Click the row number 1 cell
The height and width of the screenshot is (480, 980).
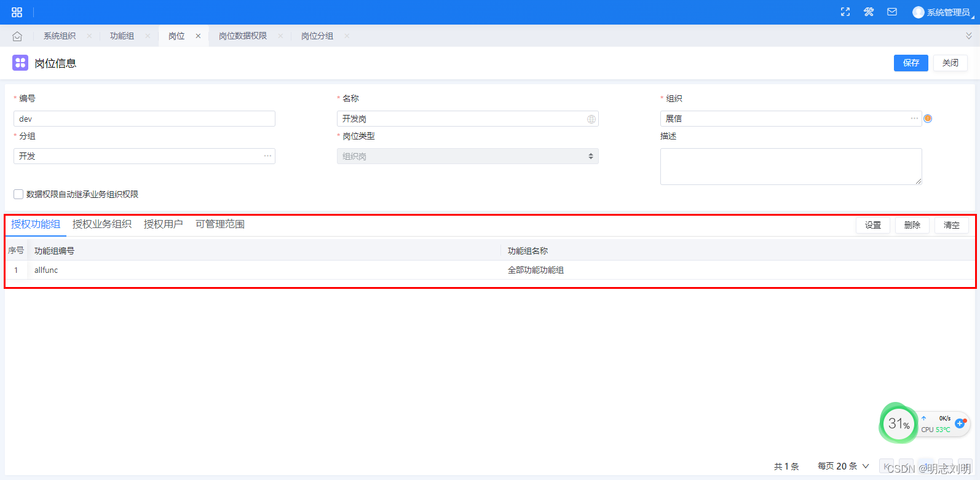(x=16, y=270)
